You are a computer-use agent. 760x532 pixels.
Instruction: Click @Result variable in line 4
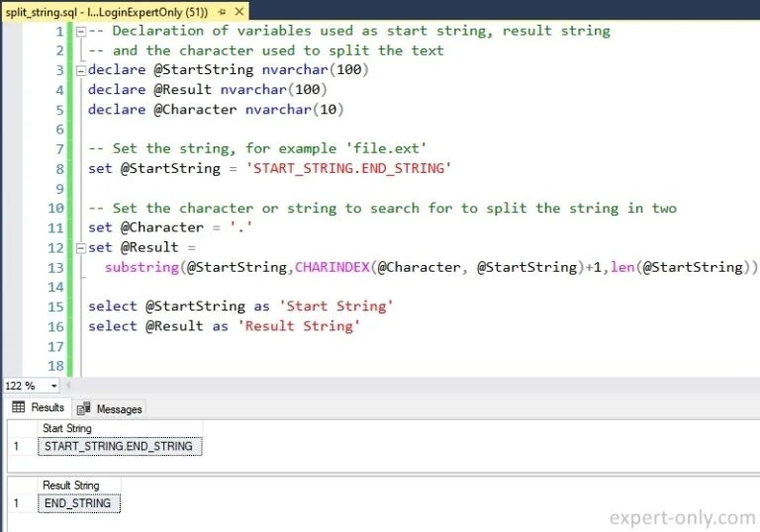[183, 90]
